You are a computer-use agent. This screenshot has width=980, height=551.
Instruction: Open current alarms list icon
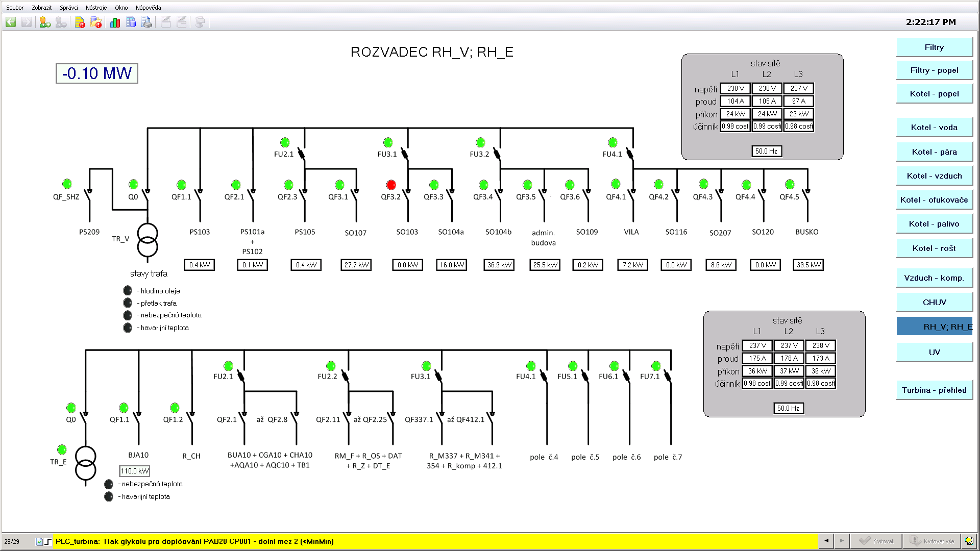pyautogui.click(x=80, y=22)
